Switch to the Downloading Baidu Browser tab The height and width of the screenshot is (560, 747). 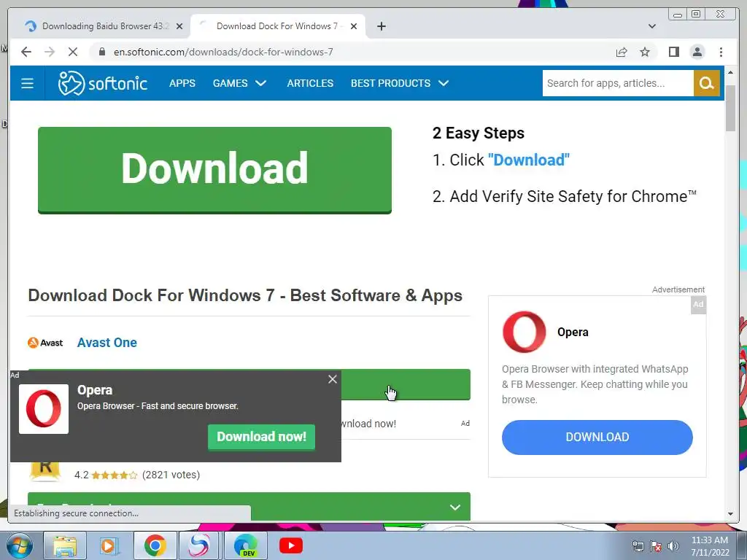[104, 26]
